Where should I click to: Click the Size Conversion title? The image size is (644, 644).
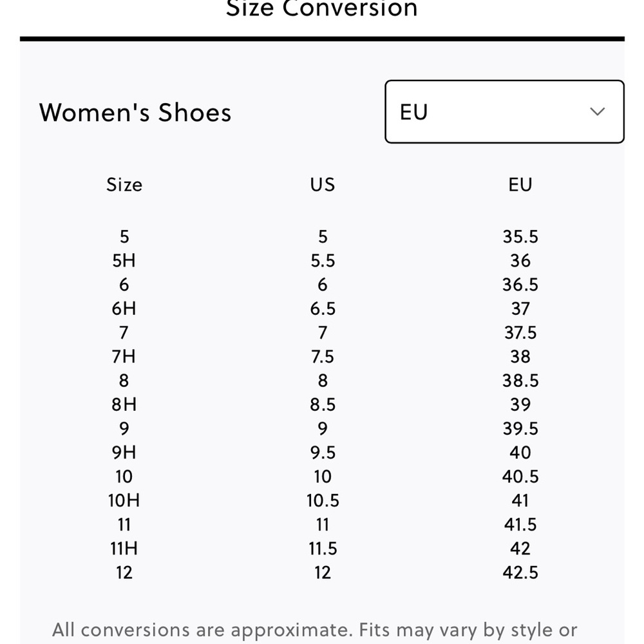(x=321, y=8)
